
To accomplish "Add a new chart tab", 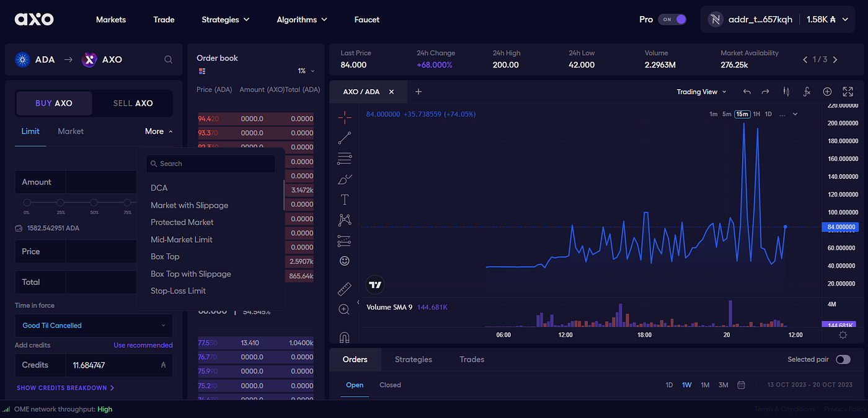I will (418, 92).
